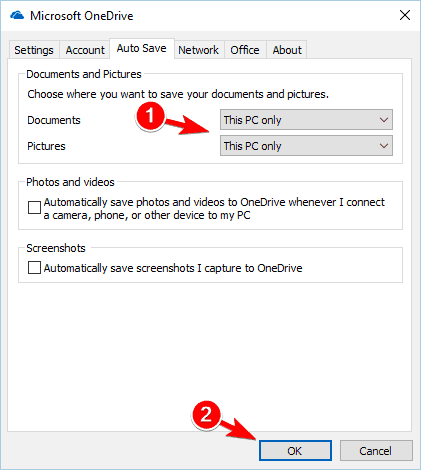Select the Auto Save tab
The height and width of the screenshot is (470, 421).
pyautogui.click(x=142, y=49)
